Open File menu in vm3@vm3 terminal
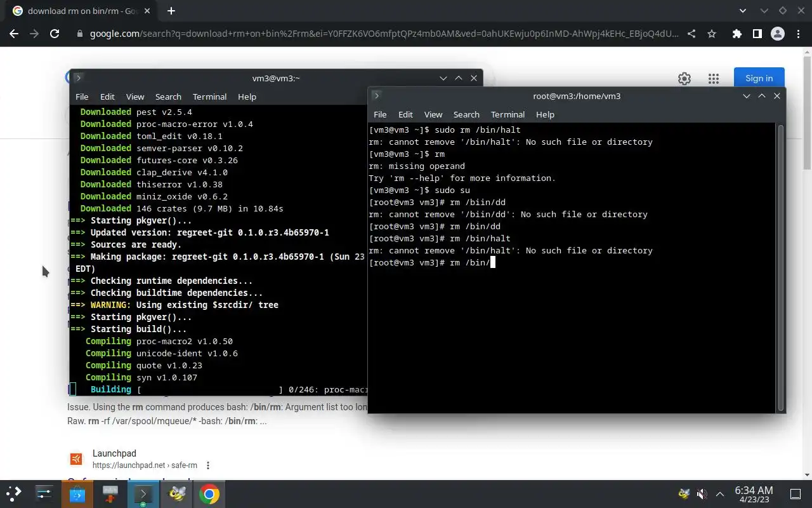Image resolution: width=812 pixels, height=508 pixels. coord(82,97)
